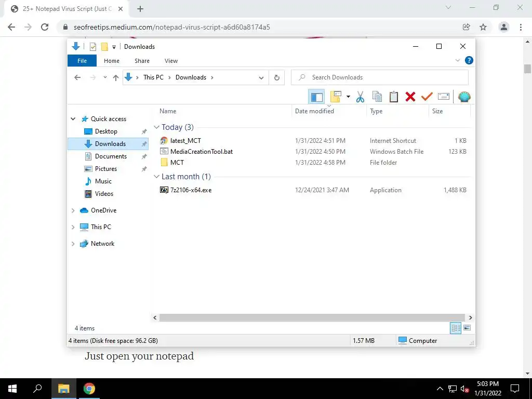Select the 7z2106-x64.exe file

191,190
